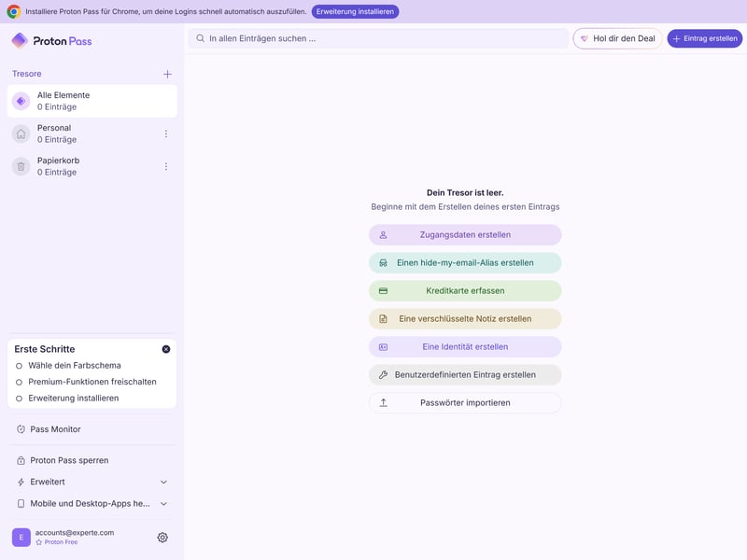Click Einen hide-my-email-Alias erstellen
747x560 pixels.
click(x=465, y=263)
